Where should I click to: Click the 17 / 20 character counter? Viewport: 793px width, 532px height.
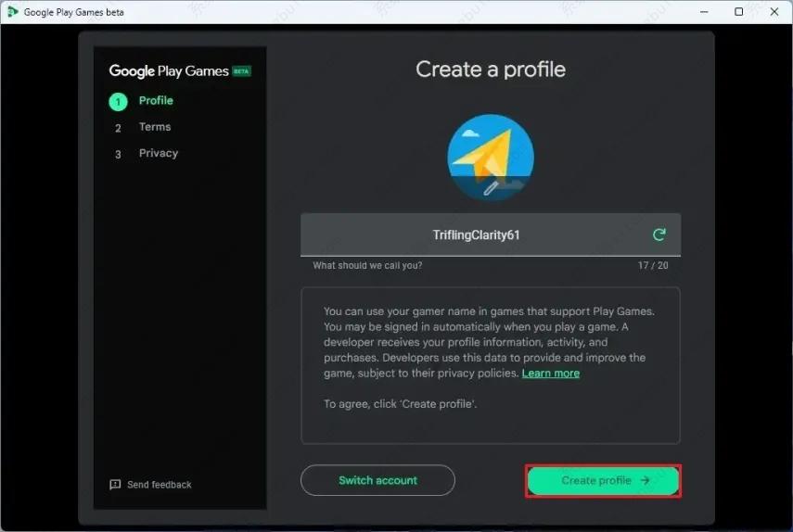point(652,265)
